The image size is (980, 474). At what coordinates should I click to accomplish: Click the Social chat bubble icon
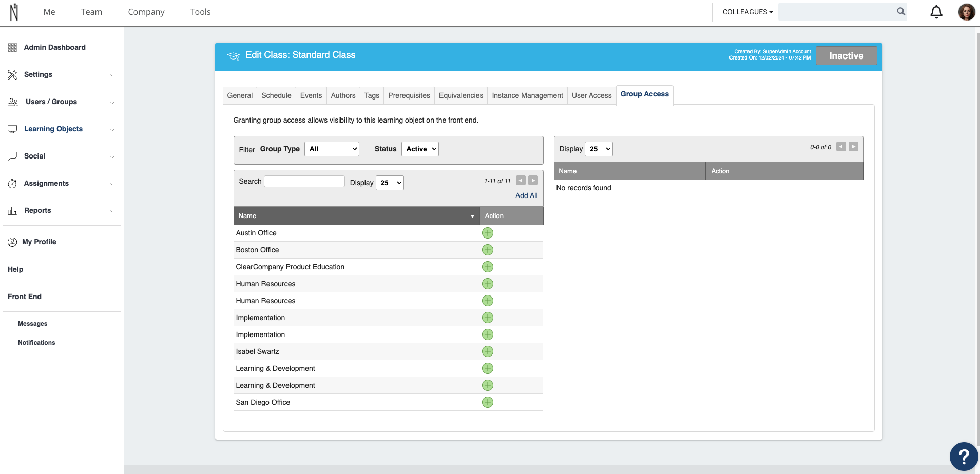pyautogui.click(x=12, y=156)
